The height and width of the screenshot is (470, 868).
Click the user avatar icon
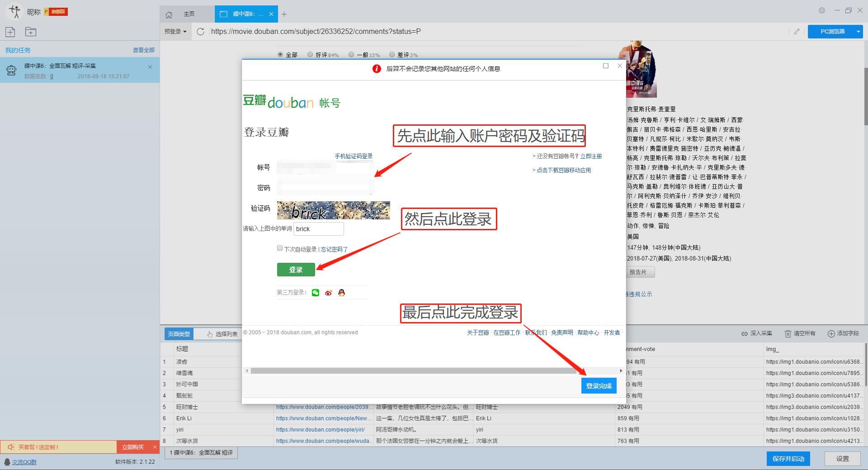[14, 11]
